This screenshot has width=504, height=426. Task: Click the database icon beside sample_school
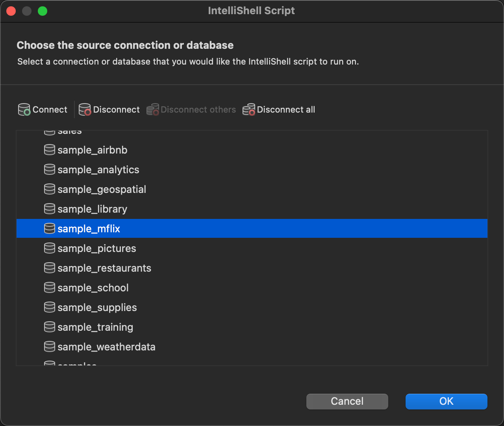point(49,287)
